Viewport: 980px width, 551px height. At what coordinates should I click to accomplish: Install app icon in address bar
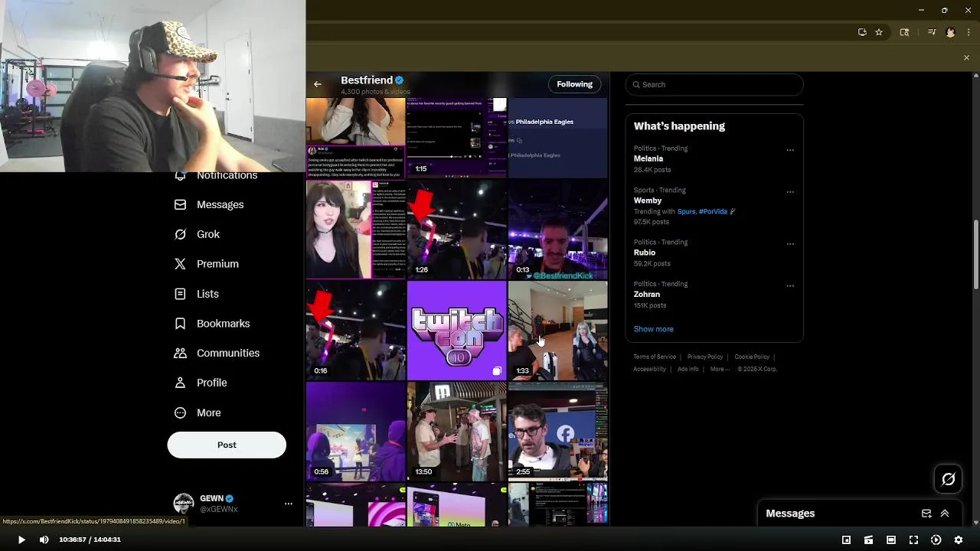862,32
